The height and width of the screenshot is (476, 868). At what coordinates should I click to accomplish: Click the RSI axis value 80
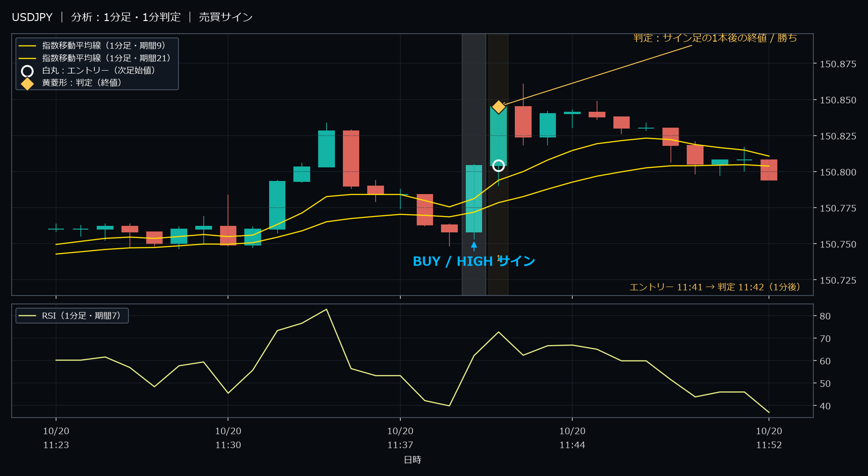[825, 316]
